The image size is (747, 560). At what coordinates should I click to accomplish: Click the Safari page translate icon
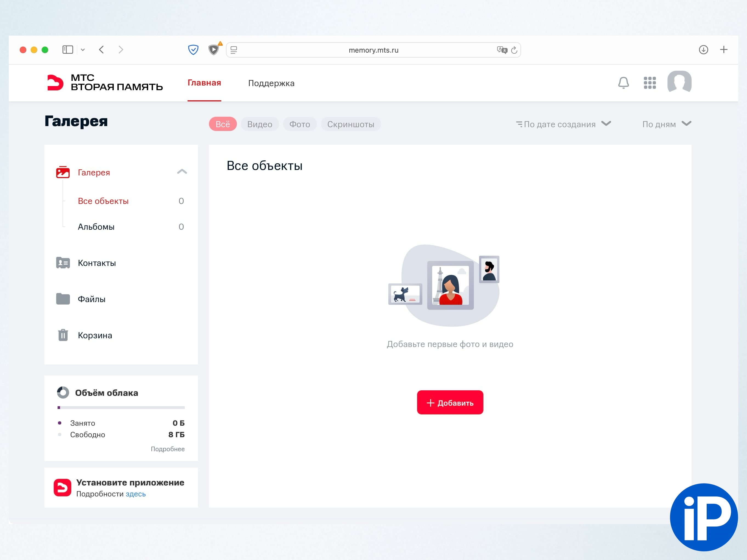[x=502, y=50]
